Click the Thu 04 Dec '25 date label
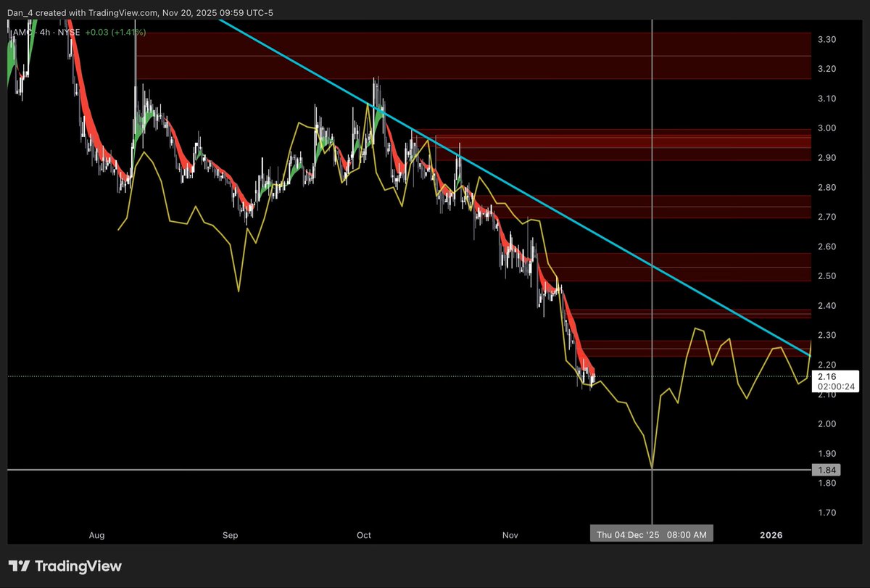870x588 pixels. coord(652,535)
